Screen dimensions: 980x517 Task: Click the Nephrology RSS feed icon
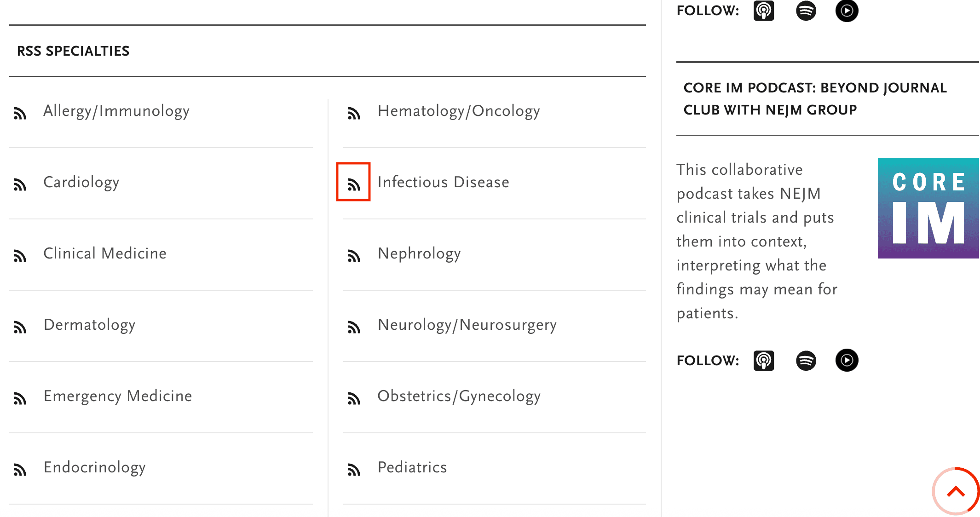pyautogui.click(x=353, y=256)
